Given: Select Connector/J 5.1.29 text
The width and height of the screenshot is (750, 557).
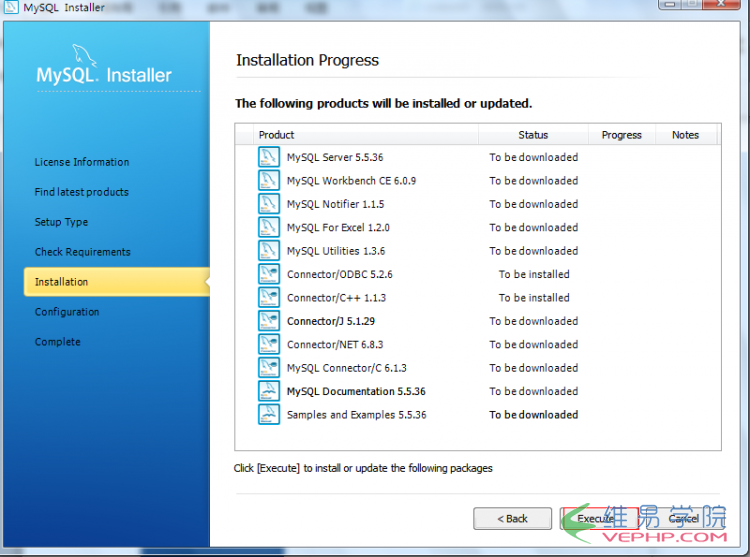Looking at the screenshot, I should click(331, 321).
